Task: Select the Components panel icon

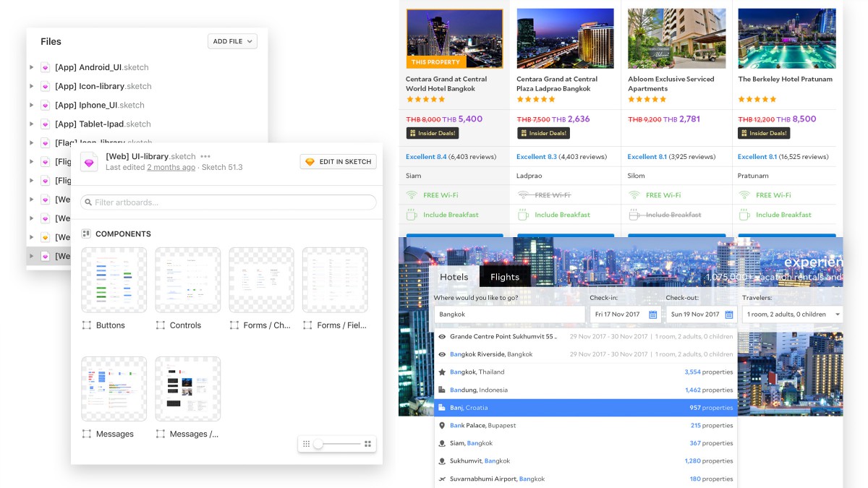Action: pyautogui.click(x=85, y=234)
